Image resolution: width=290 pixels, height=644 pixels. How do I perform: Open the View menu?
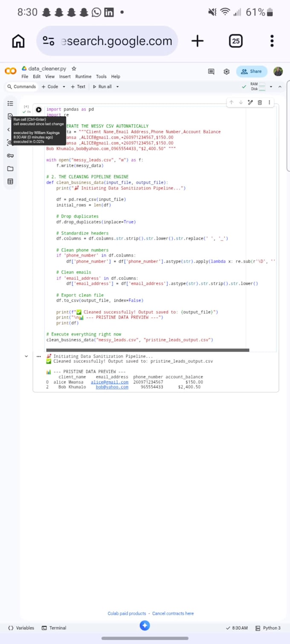click(x=50, y=77)
